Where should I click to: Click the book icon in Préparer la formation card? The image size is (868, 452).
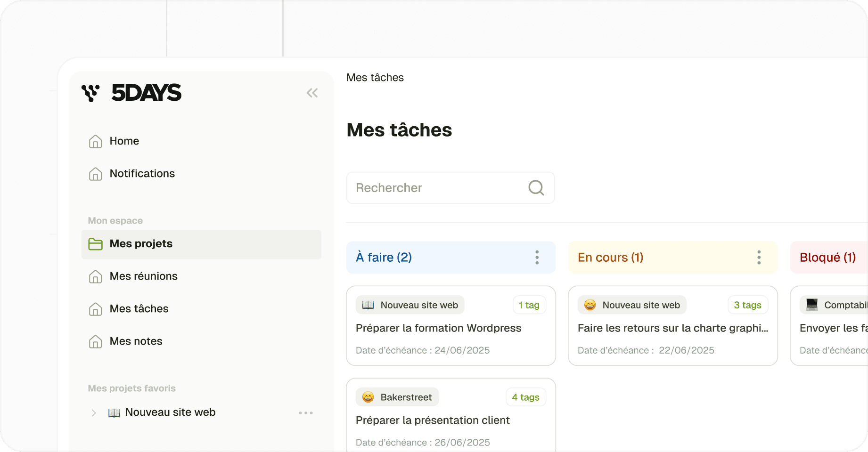[x=368, y=305]
